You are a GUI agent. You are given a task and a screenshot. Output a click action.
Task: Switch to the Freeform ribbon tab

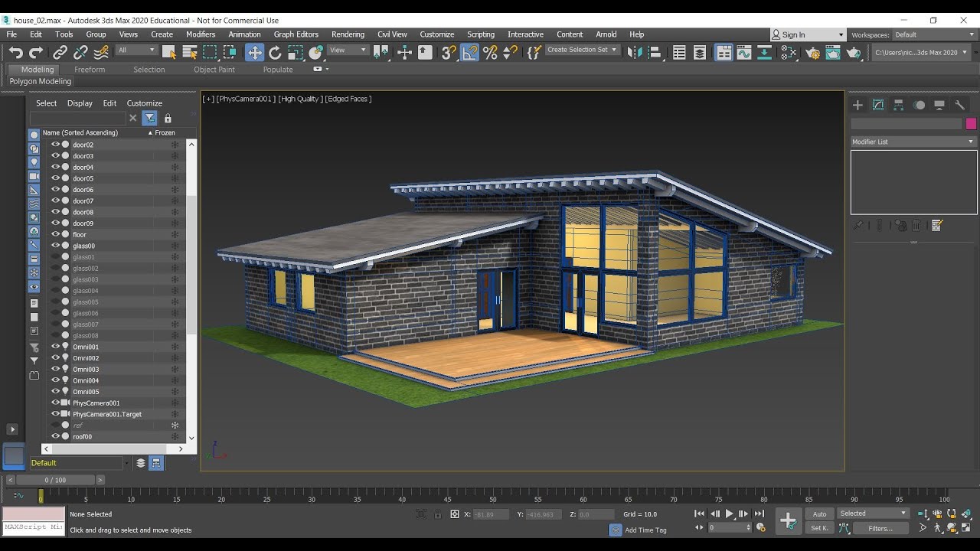[90, 69]
